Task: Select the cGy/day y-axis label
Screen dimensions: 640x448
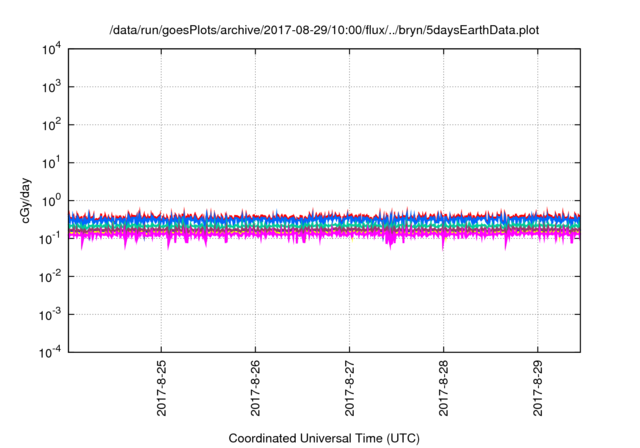Action: click(x=26, y=200)
